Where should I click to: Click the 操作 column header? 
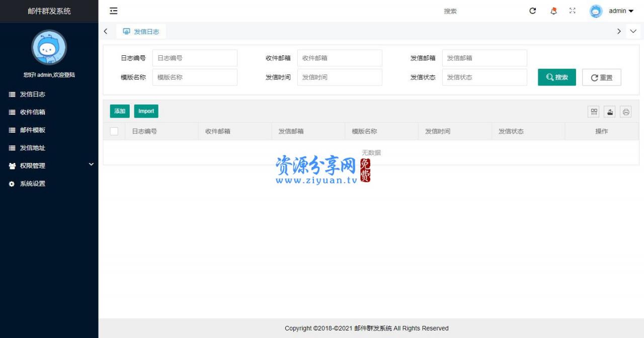click(x=602, y=131)
